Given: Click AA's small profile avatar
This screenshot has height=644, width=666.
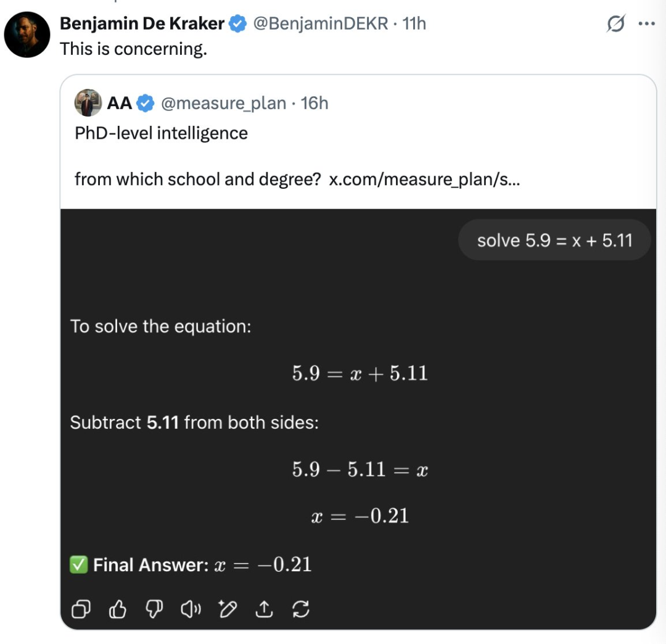Looking at the screenshot, I should (x=88, y=103).
